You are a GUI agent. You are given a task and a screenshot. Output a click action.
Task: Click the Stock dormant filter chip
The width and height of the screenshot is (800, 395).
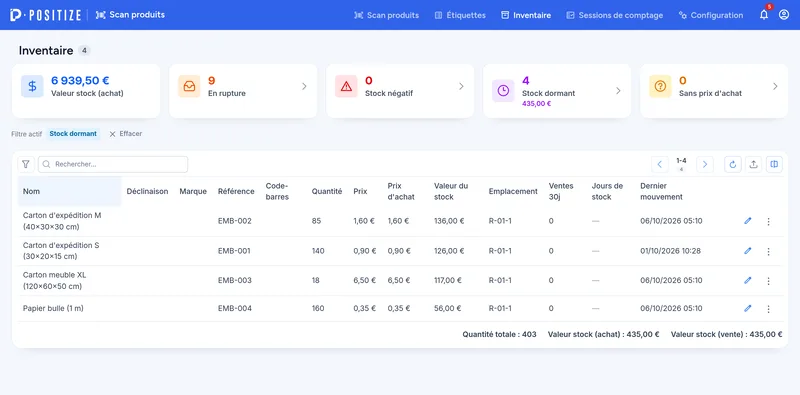click(73, 134)
